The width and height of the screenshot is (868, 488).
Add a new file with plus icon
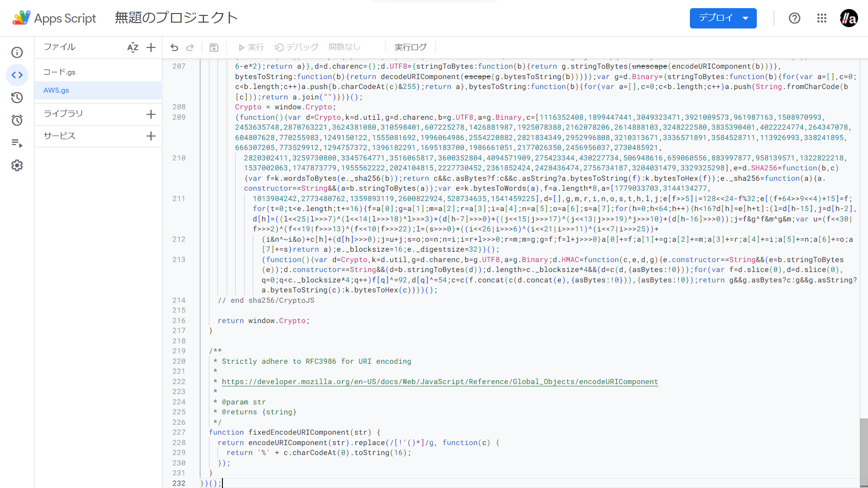point(151,47)
